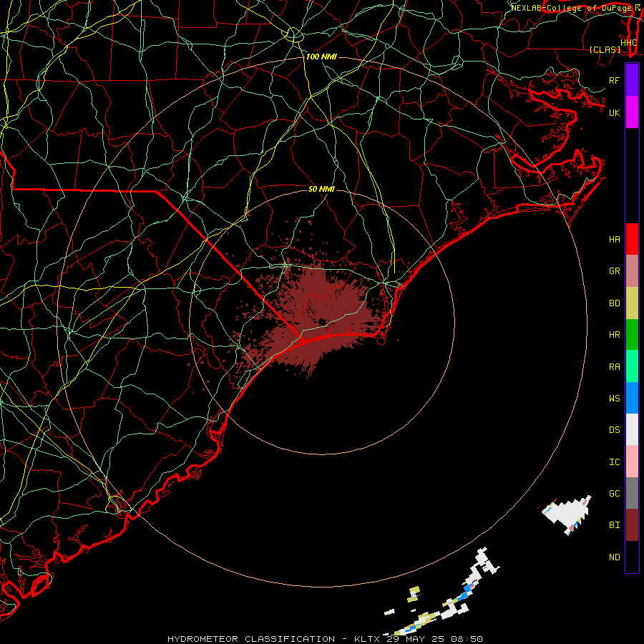Click the BI legend label
This screenshot has width=644, height=644.
615,525
